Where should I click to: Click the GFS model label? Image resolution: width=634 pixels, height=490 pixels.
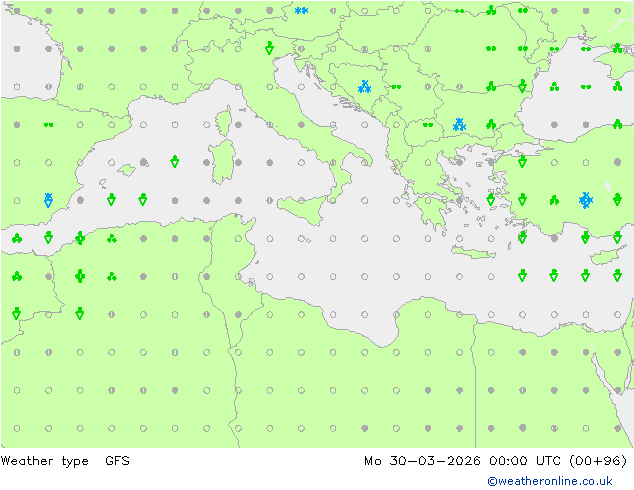click(x=117, y=461)
